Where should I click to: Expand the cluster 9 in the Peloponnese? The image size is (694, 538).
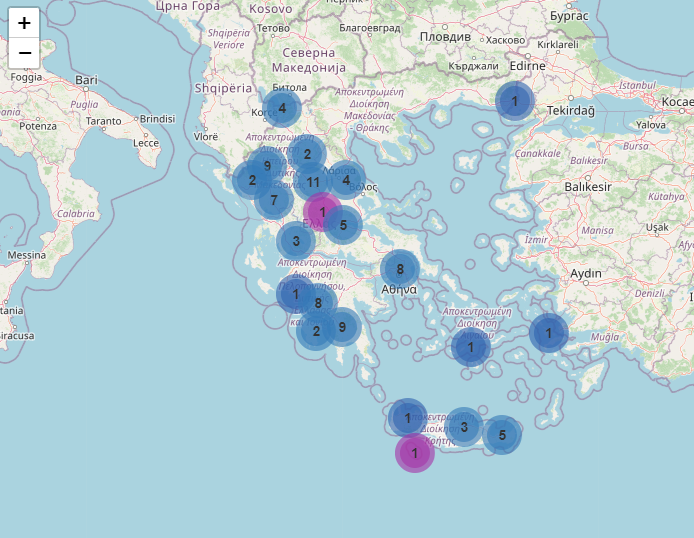(342, 326)
